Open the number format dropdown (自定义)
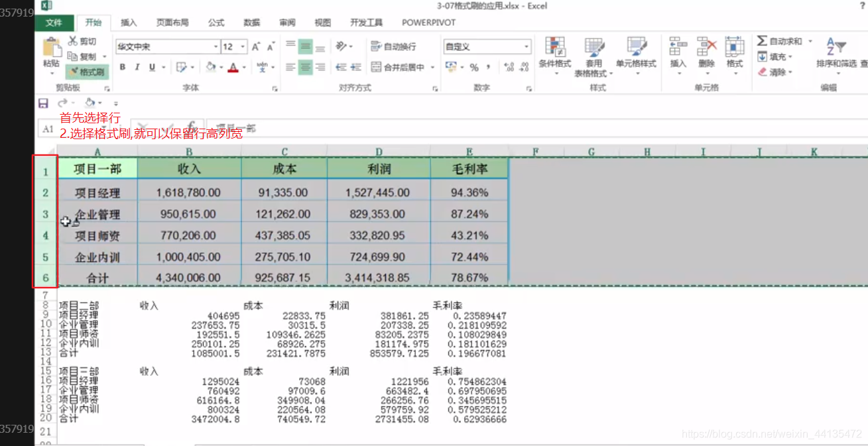Viewport: 868px width, 446px height. (x=527, y=47)
